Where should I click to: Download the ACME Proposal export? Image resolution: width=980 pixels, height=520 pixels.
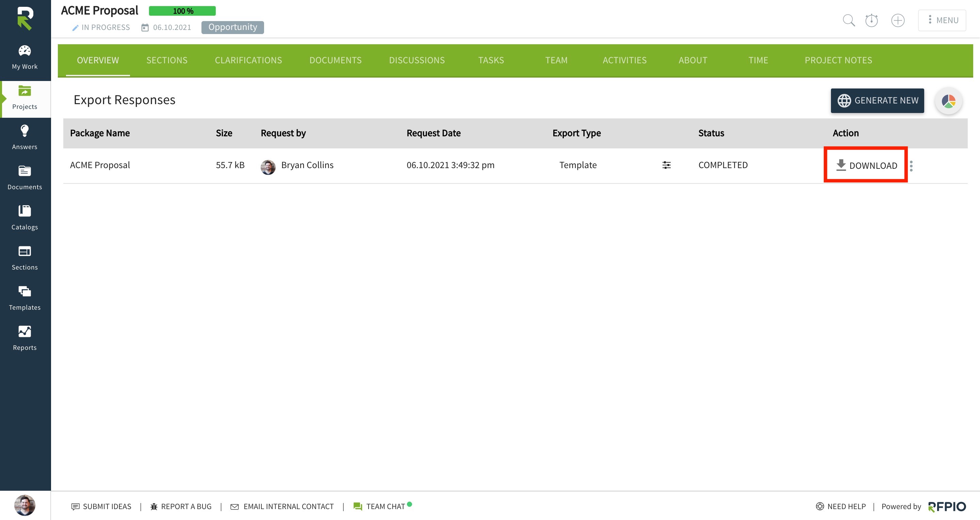(x=866, y=165)
